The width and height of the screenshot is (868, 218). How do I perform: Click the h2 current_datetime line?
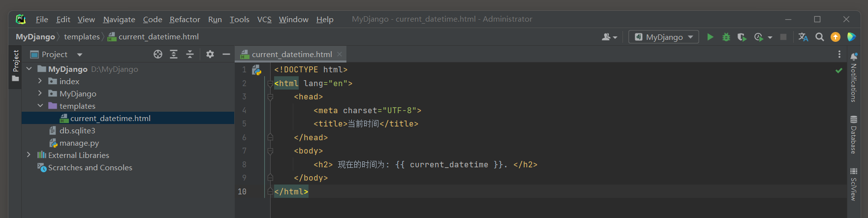click(426, 165)
